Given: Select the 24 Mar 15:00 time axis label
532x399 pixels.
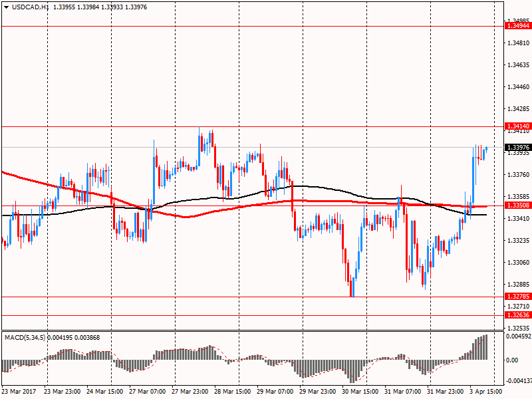Looking at the screenshot, I should (x=104, y=391).
